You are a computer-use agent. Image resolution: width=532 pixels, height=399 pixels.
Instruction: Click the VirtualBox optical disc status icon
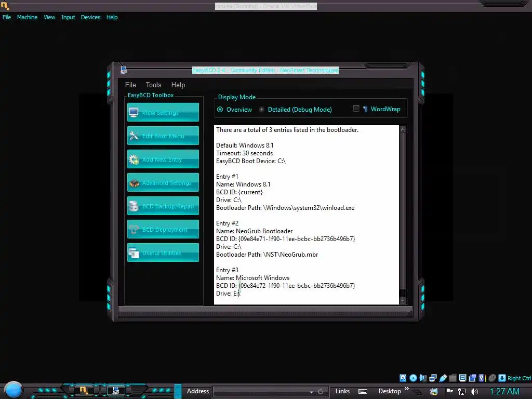(x=413, y=378)
